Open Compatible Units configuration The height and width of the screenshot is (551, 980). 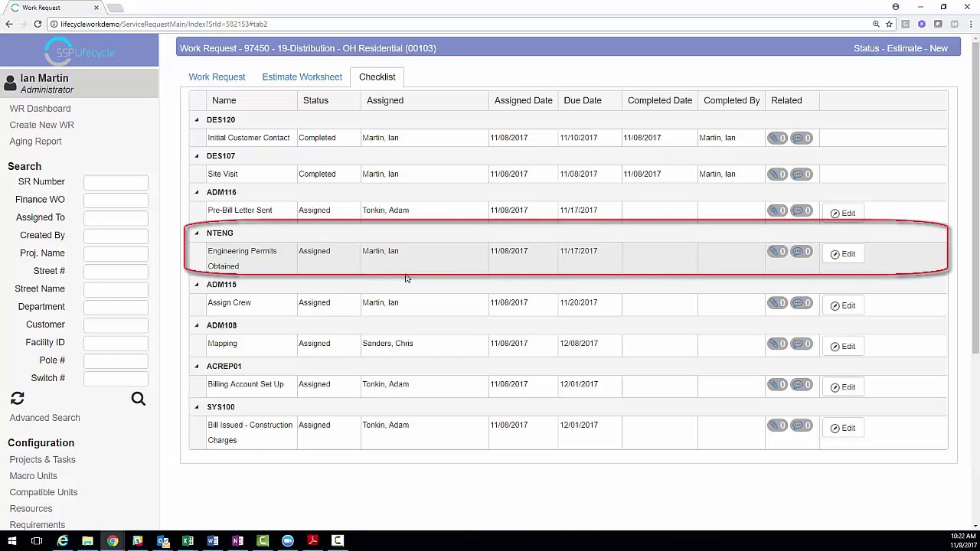pos(43,492)
